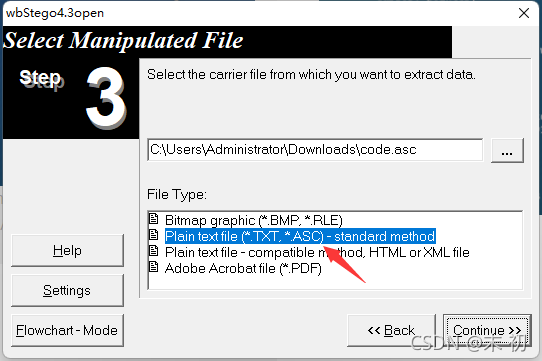Select Plain text file standard method
Screen dimensions: 542x361
[x=300, y=237]
